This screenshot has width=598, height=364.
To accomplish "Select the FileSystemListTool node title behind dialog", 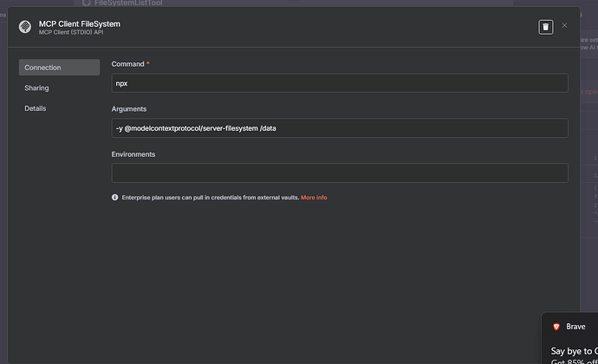I will [x=128, y=3].
